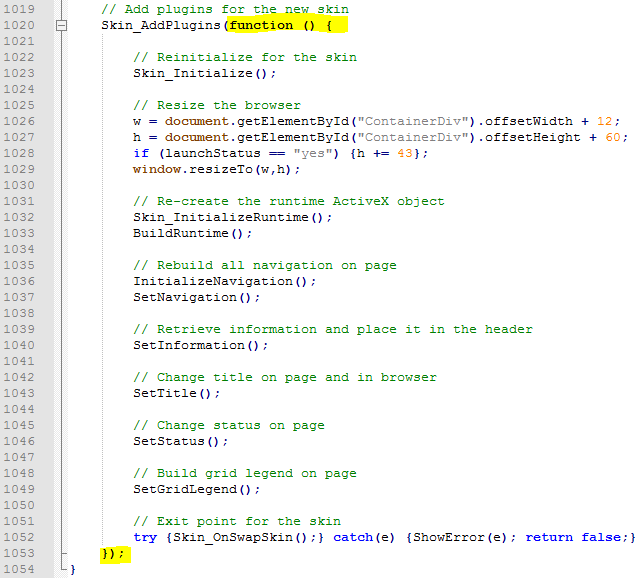Click the highlighted "});" on line 1053

[113, 553]
